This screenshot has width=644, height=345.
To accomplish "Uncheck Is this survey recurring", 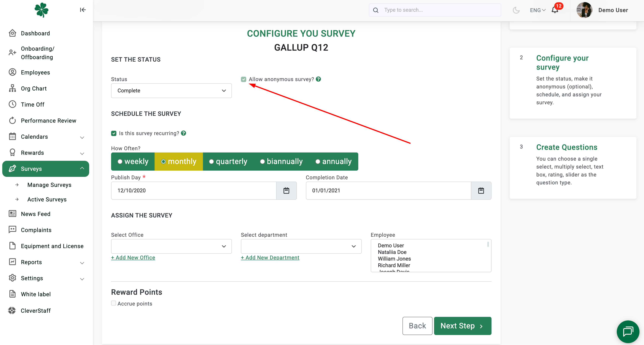I will pyautogui.click(x=114, y=133).
